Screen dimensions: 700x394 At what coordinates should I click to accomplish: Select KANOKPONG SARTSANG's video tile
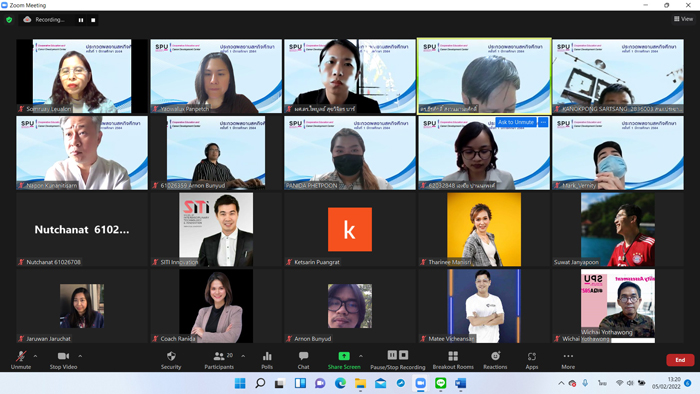(x=618, y=76)
